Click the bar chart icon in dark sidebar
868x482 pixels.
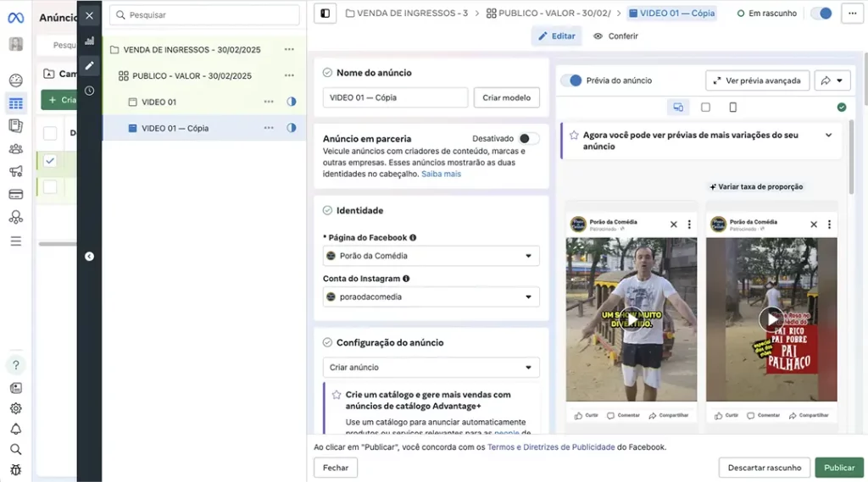(89, 41)
